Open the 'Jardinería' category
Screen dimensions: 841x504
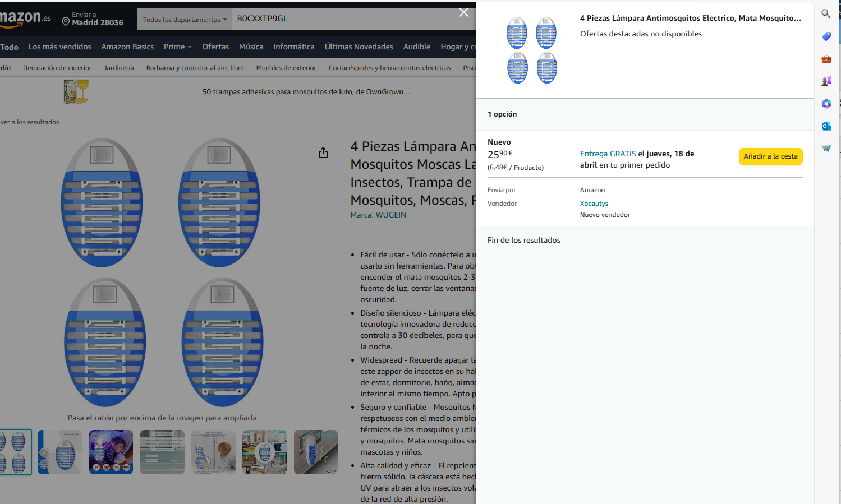pyautogui.click(x=119, y=68)
